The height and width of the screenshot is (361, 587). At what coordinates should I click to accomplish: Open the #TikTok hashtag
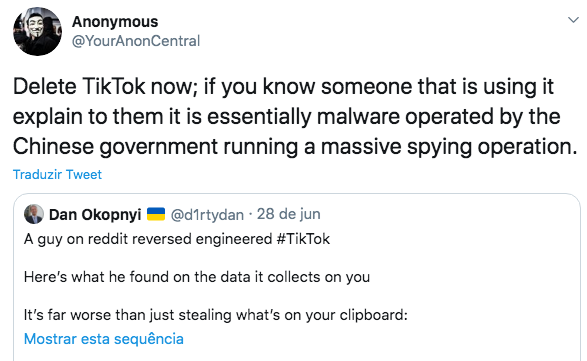click(303, 239)
